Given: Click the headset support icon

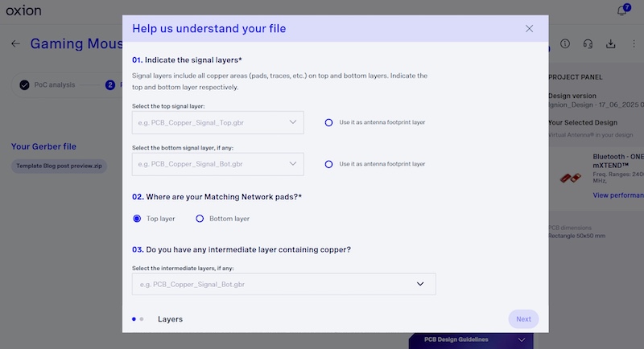Looking at the screenshot, I should pyautogui.click(x=588, y=44).
